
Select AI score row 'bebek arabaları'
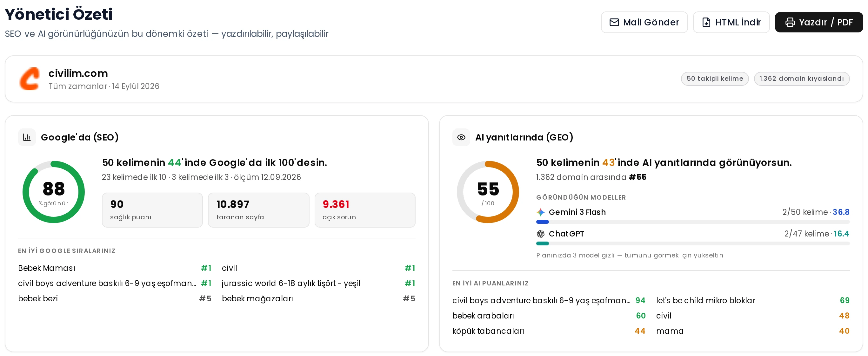point(549,316)
